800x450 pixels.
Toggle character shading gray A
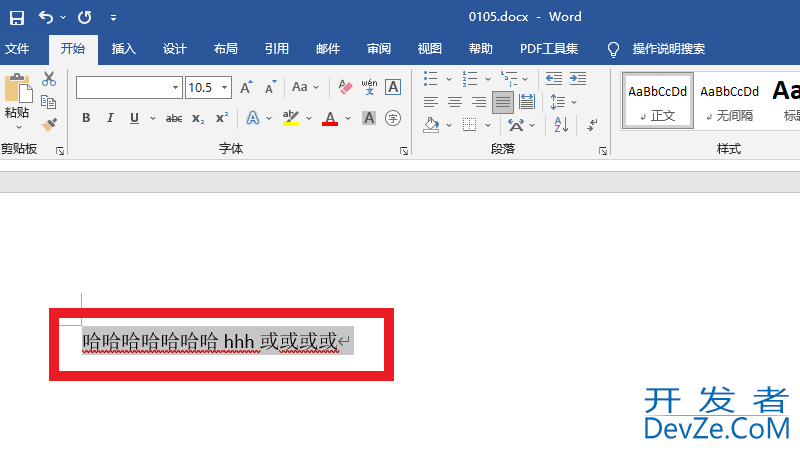(x=369, y=118)
